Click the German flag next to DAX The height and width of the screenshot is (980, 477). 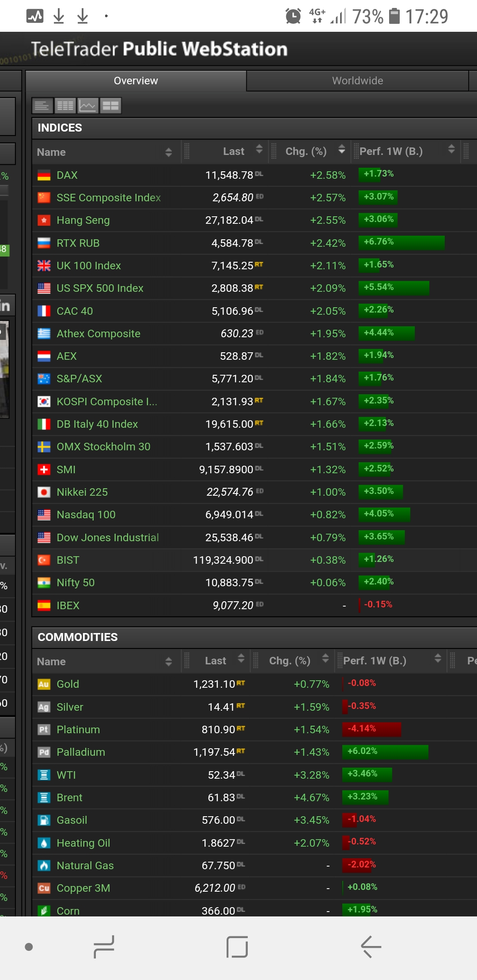coord(44,175)
